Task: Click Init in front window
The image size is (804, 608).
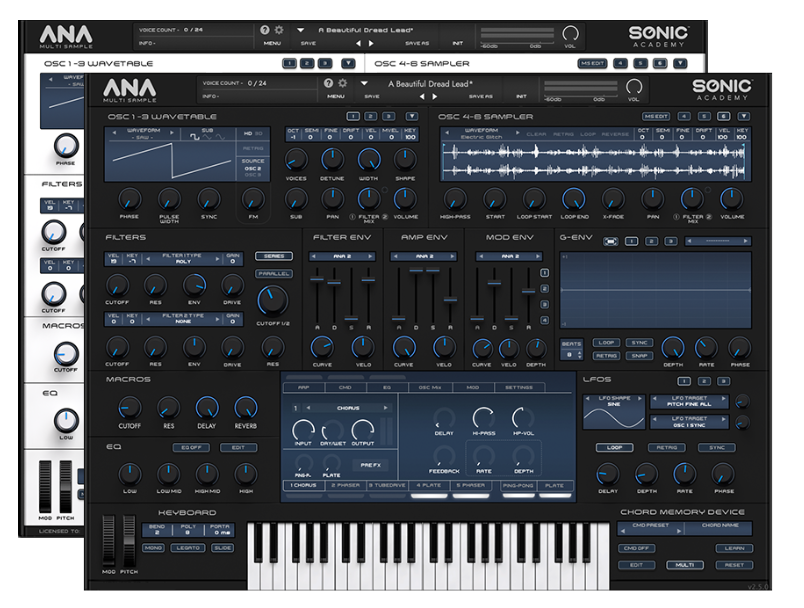Action: coord(521,96)
